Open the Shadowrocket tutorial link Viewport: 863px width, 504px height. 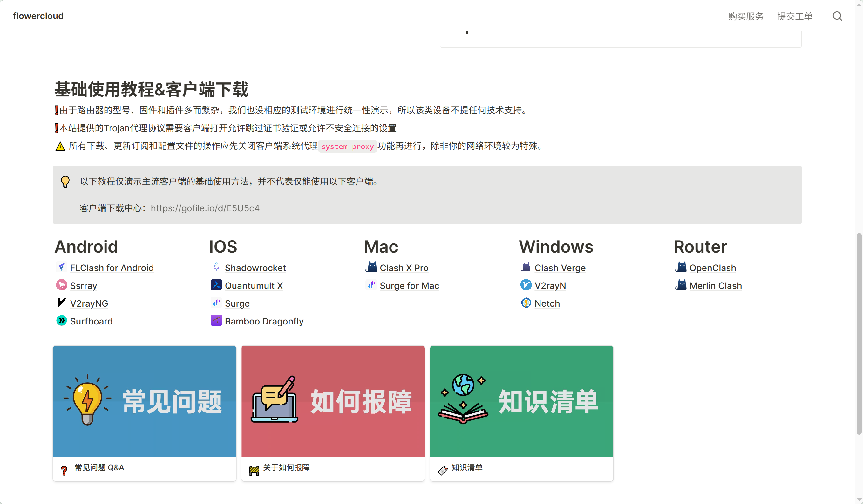click(255, 268)
